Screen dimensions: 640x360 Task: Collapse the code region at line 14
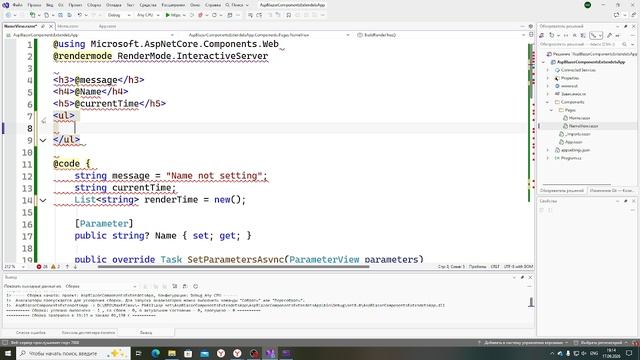(43, 200)
